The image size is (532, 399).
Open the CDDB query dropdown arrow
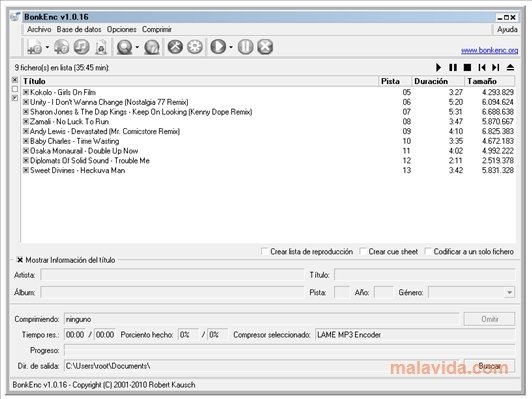[137, 47]
